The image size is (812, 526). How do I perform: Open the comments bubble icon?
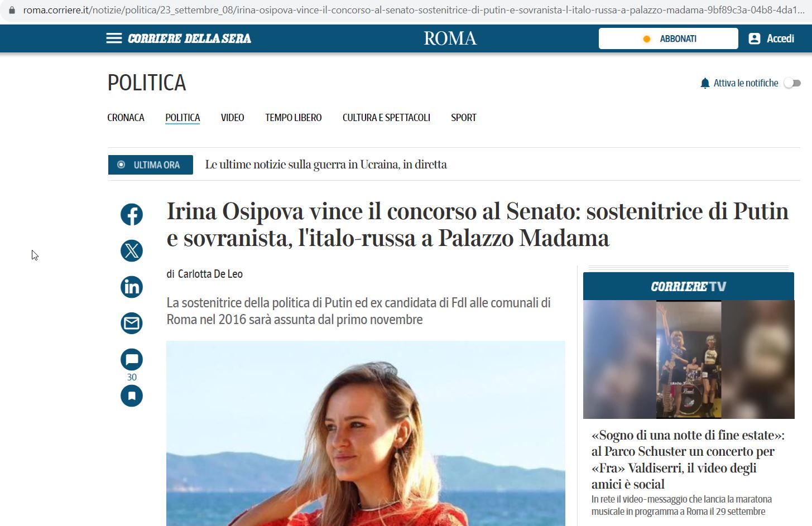(x=132, y=360)
